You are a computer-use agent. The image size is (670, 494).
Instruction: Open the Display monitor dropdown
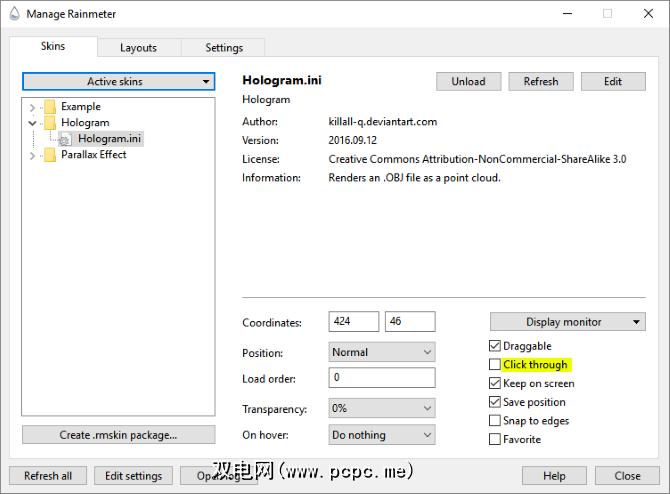pyautogui.click(x=567, y=322)
